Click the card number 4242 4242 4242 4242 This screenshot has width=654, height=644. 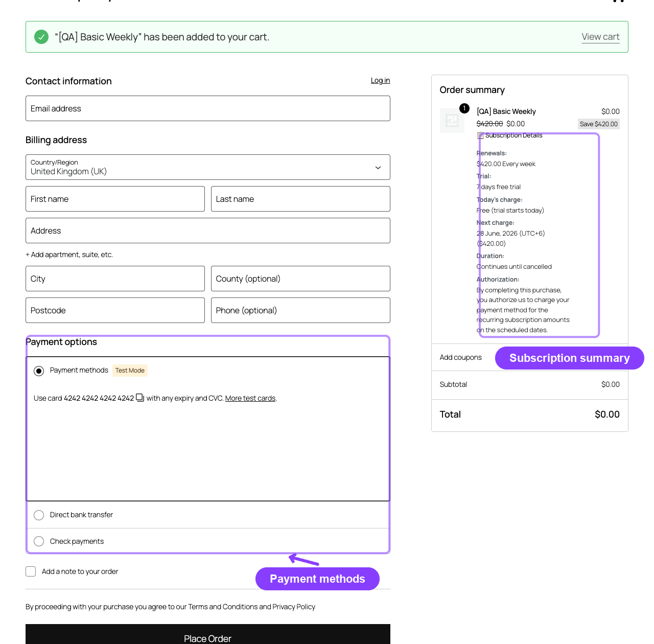99,398
